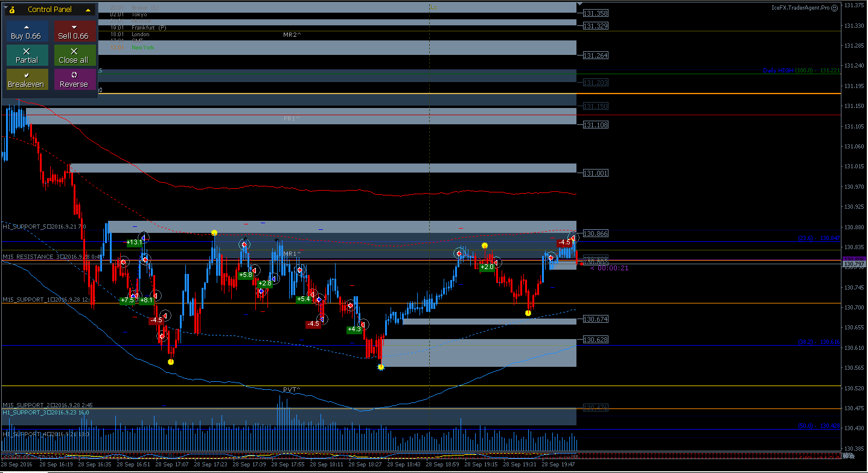
Task: Click the +5.4 profit label
Action: tap(304, 299)
